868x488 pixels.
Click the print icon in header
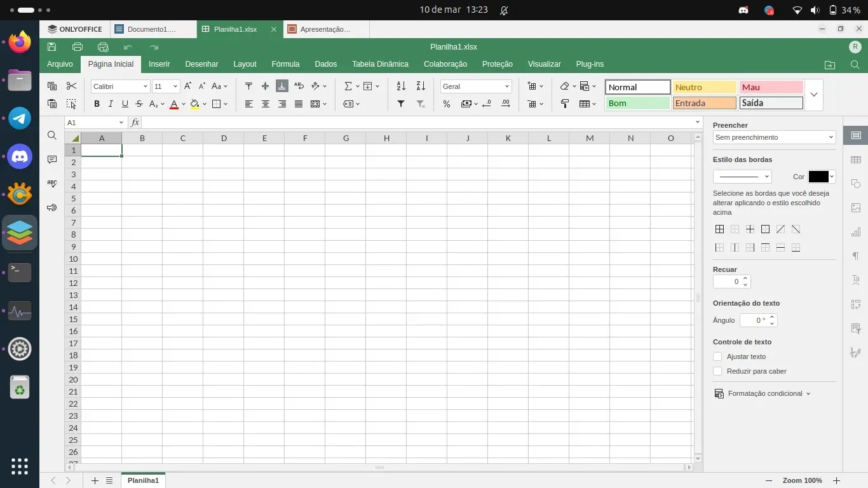point(78,47)
